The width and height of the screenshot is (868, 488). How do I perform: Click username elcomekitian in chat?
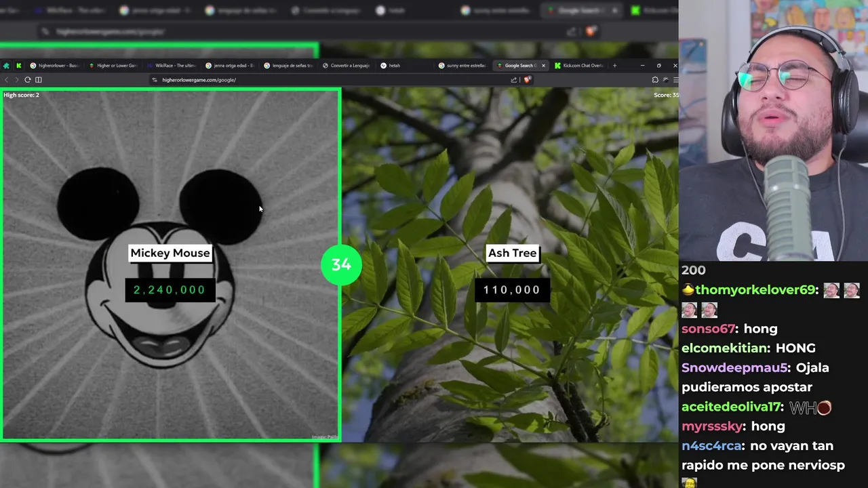726,348
